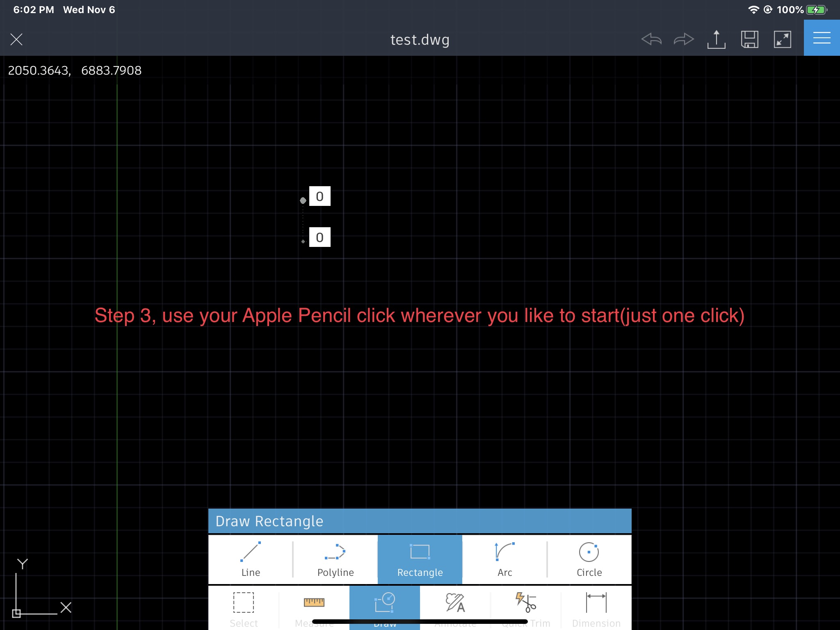Select the Polyline draw tool

pos(335,559)
